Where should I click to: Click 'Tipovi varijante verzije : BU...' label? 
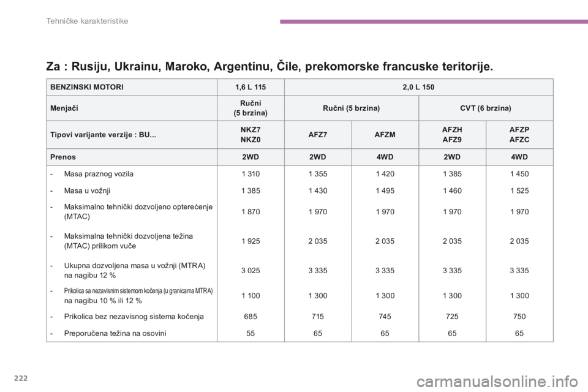[104, 135]
